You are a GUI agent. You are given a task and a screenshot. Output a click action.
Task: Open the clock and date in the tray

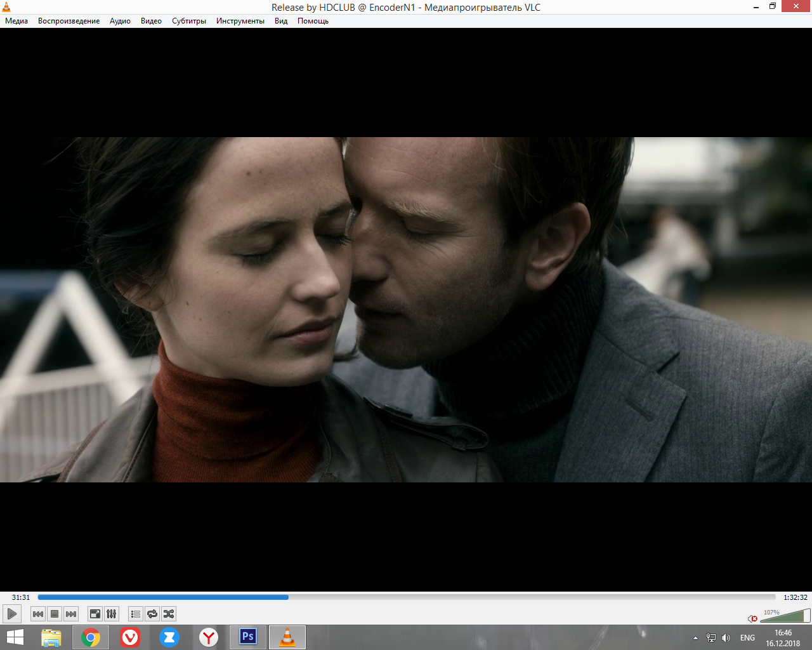click(x=783, y=638)
